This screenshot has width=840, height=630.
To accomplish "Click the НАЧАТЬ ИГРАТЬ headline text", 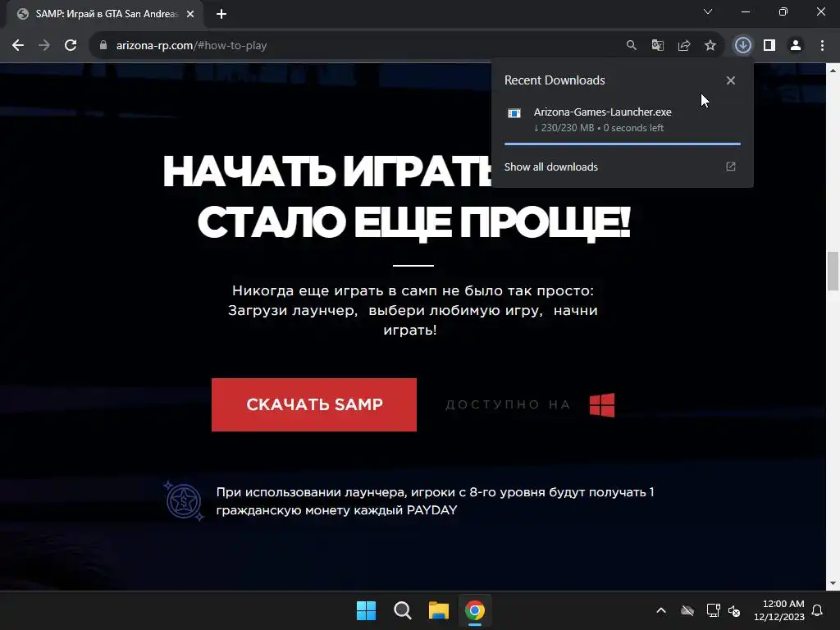I will 326,171.
